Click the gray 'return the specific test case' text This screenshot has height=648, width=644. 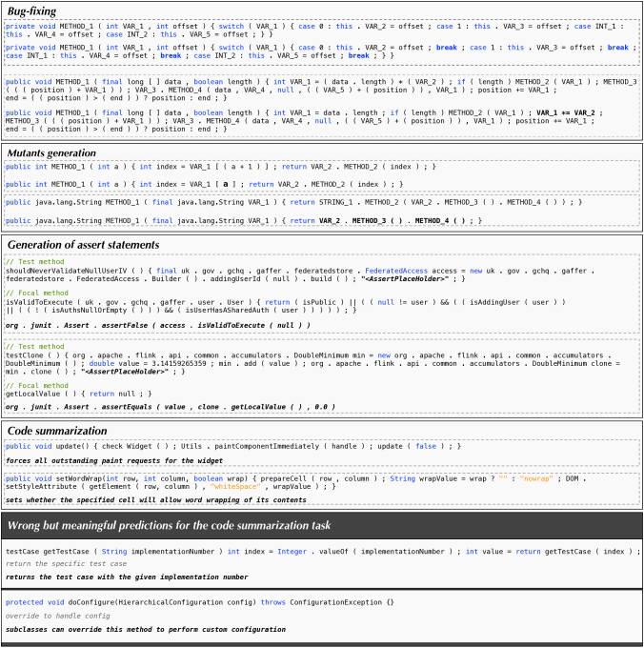(x=66, y=564)
